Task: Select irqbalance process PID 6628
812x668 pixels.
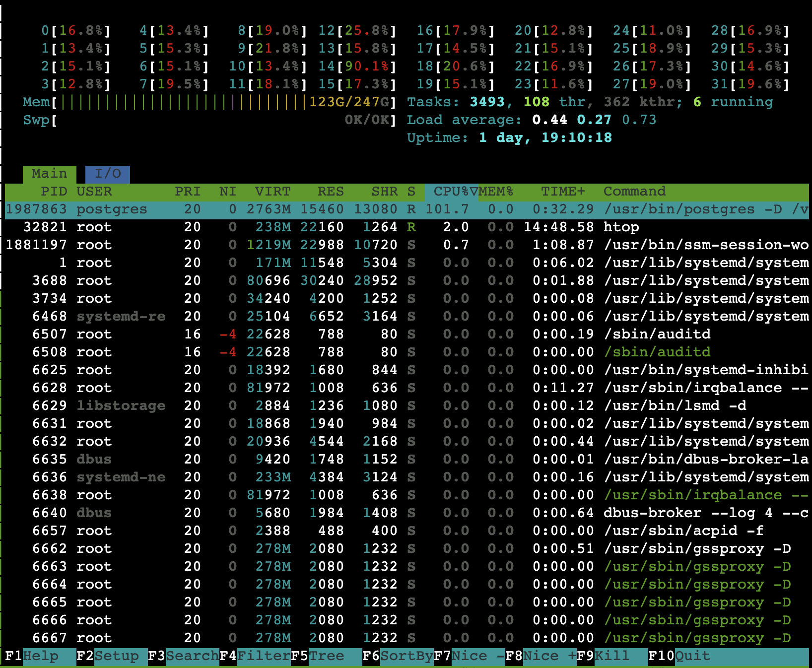Action: [407, 388]
